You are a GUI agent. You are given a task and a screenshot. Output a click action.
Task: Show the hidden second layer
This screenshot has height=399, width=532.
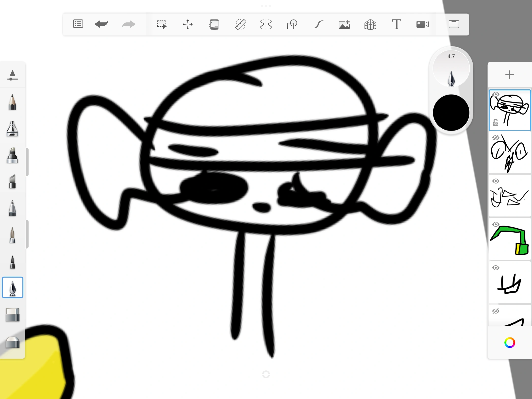tap(496, 138)
